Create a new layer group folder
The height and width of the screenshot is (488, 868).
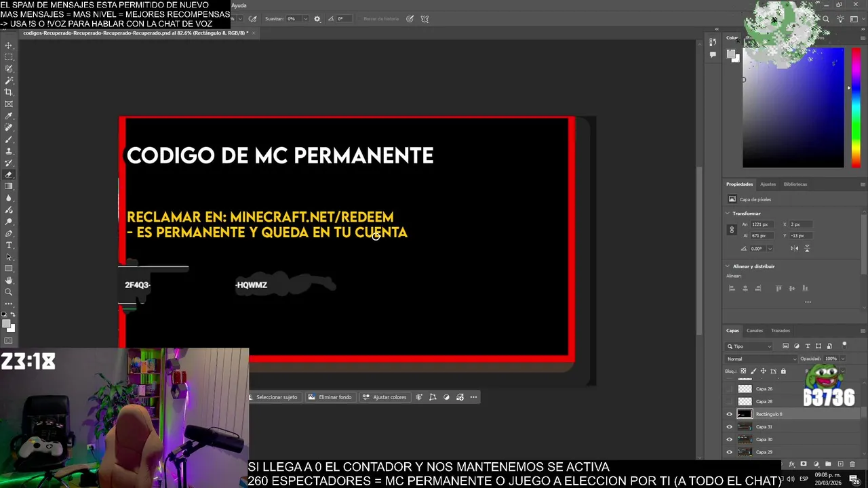828,464
